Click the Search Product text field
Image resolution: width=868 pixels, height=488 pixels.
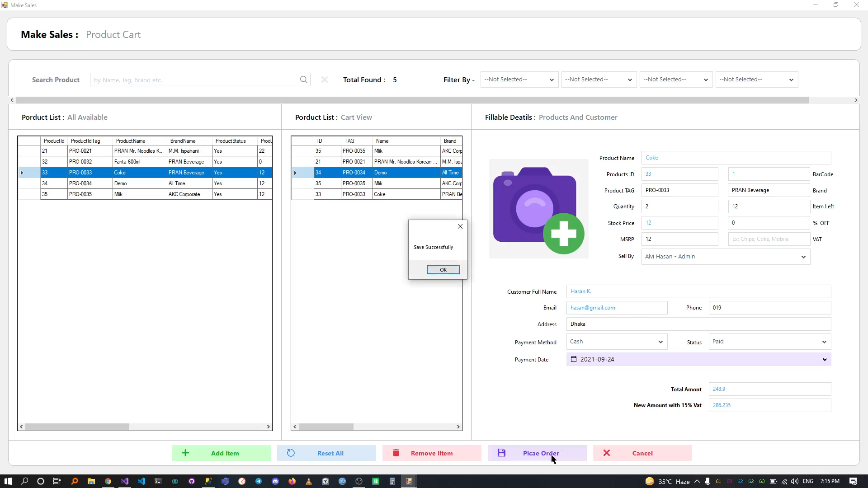194,80
